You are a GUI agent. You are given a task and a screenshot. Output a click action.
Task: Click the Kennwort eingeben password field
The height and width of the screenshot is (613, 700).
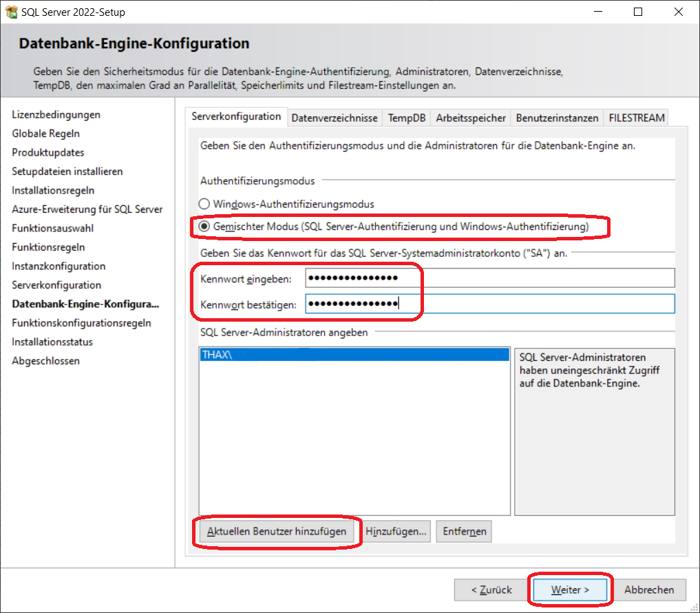490,278
